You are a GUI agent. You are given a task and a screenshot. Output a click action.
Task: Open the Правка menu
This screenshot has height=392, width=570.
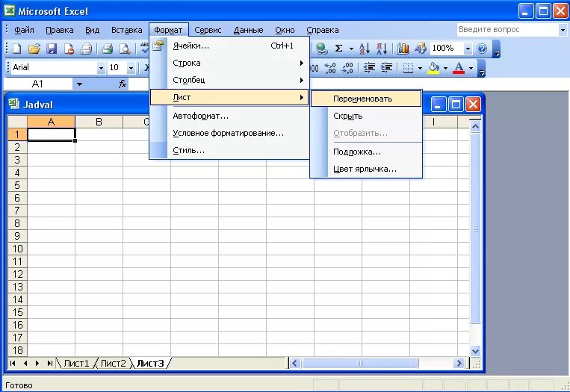point(60,30)
